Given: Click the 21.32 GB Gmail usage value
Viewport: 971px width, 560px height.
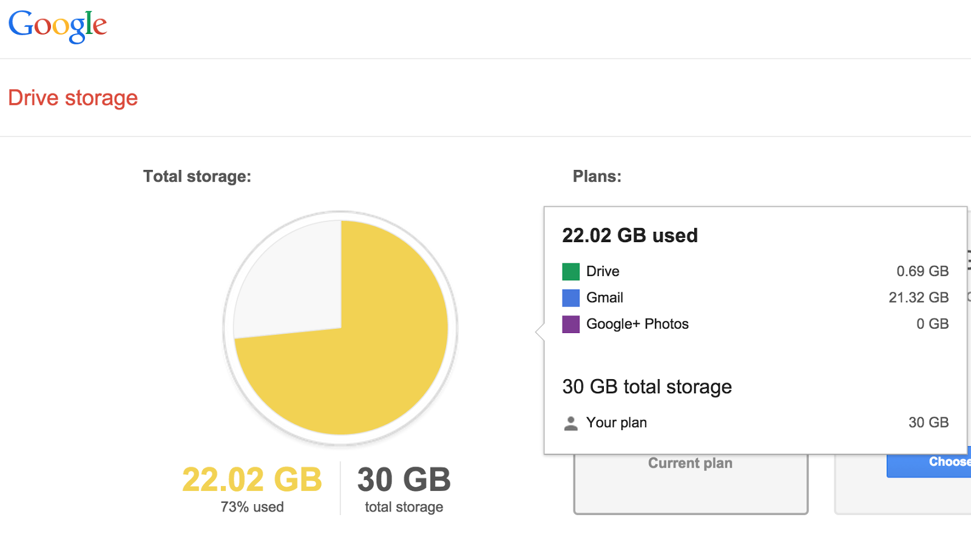Looking at the screenshot, I should (x=918, y=298).
